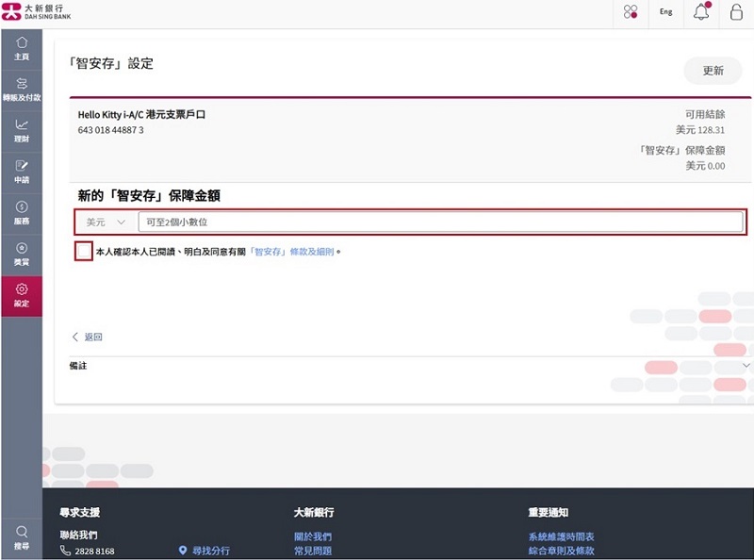The height and width of the screenshot is (560, 754).
Task: Open the 美元 currency dropdown
Action: click(x=106, y=222)
